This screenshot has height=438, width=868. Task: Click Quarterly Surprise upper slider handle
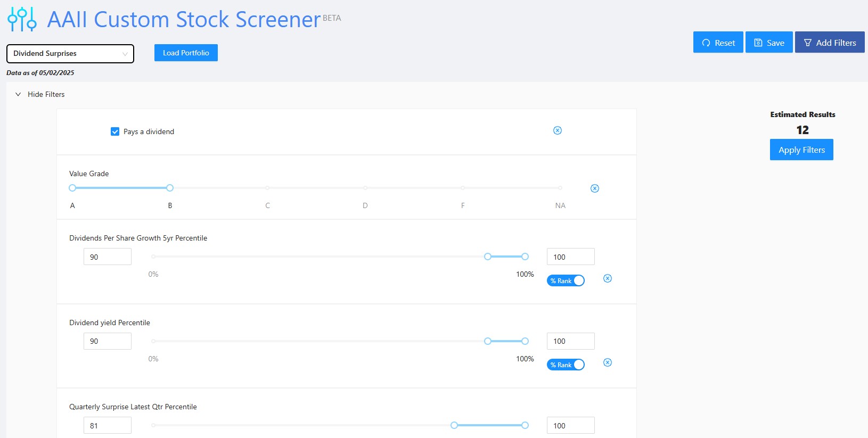tap(525, 425)
